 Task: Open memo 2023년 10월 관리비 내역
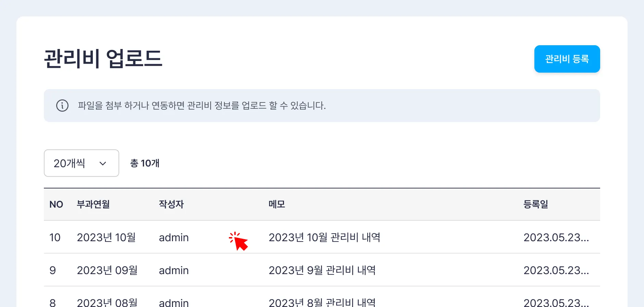click(x=324, y=237)
